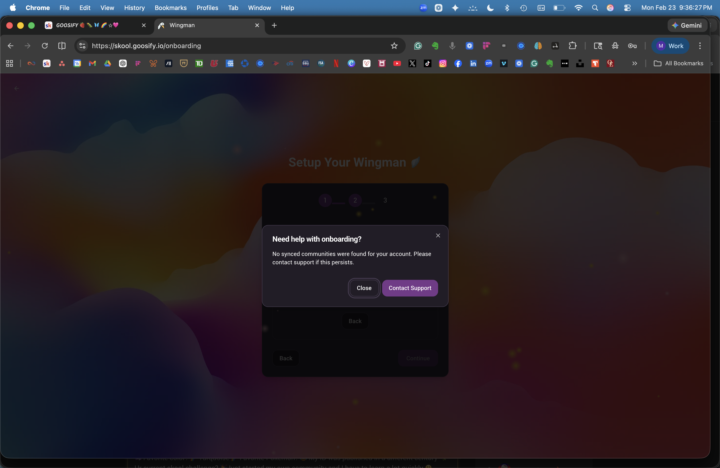This screenshot has height=468, width=720.
Task: Open the Chrome three-dot menu
Action: coord(700,45)
